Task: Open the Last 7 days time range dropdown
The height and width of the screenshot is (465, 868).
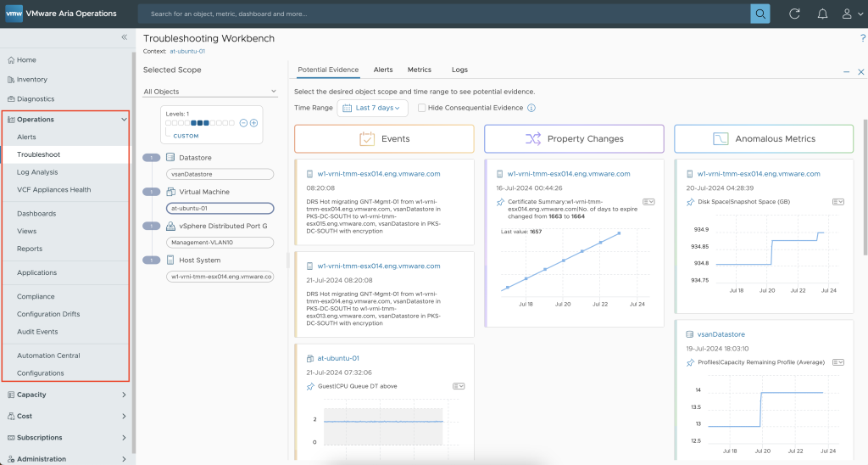Action: coord(372,109)
